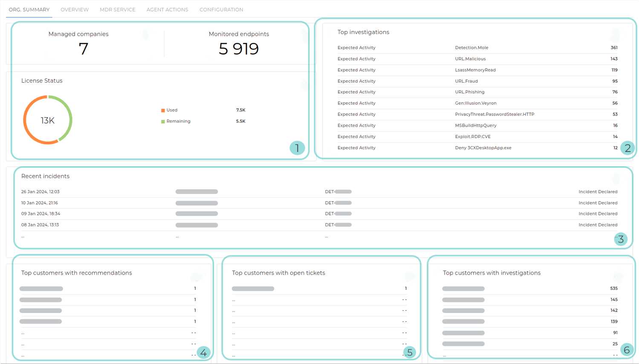Image resolution: width=639 pixels, height=364 pixels.
Task: Click the number 4 callout badge
Action: point(203,352)
